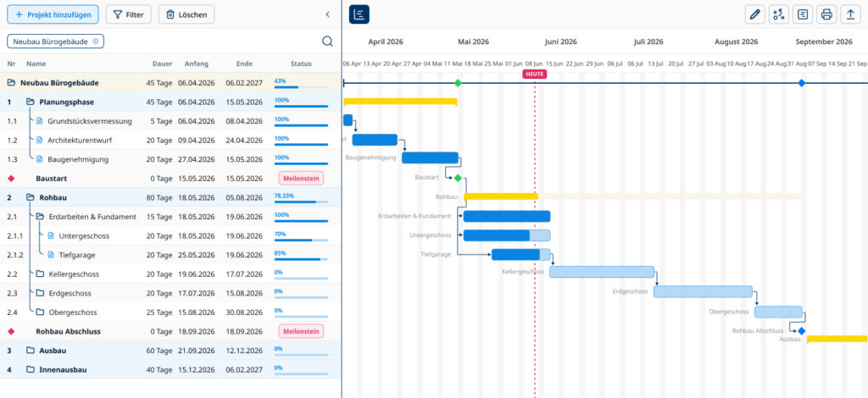868x398 pixels.
Task: Click the document icon of Grundstücksvermessung
Action: click(39, 121)
